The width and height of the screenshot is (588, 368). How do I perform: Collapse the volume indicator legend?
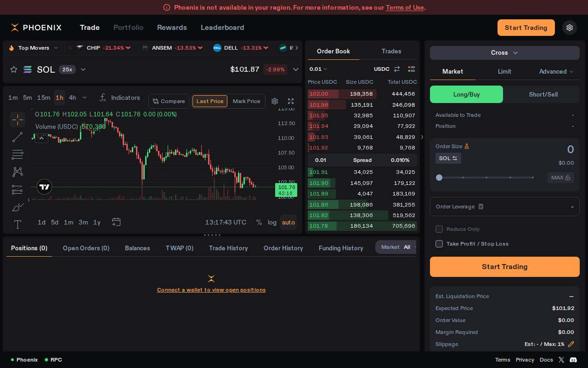point(41,138)
